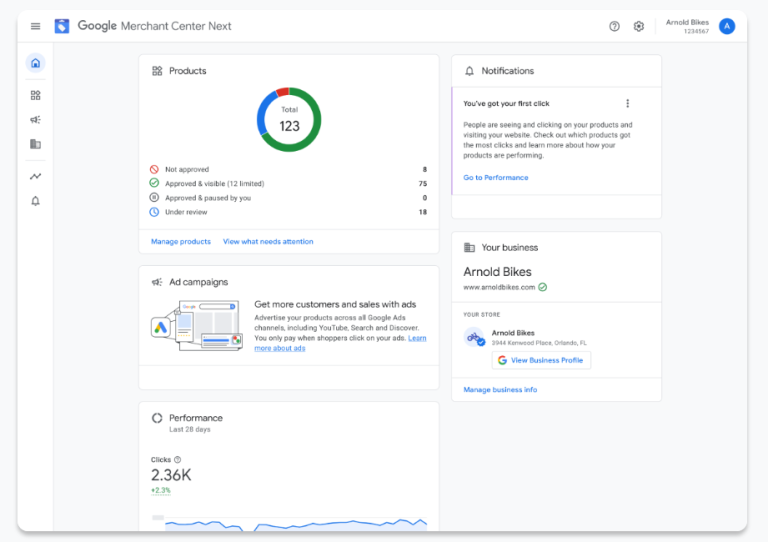This screenshot has height=542, width=768.
Task: Open the settings gear icon
Action: tap(639, 26)
